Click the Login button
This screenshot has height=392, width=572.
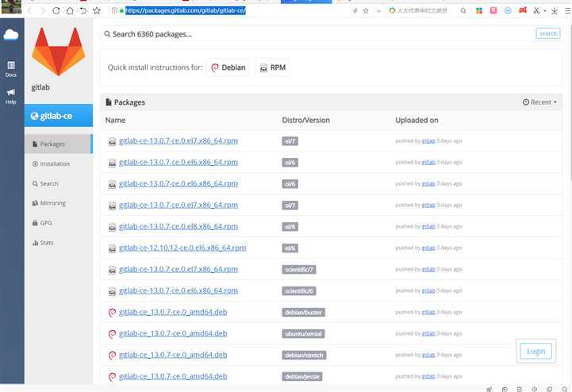(536, 351)
